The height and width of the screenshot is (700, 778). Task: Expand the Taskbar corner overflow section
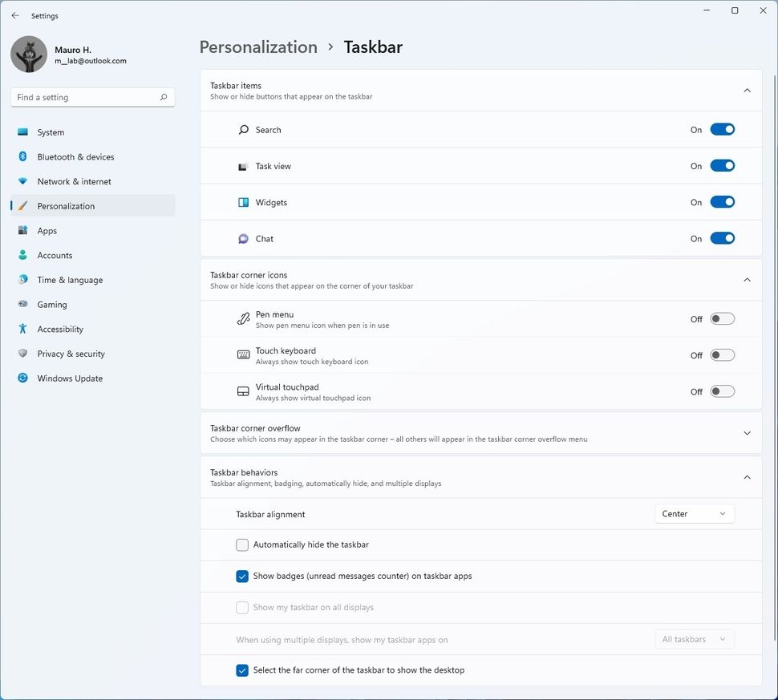click(x=747, y=433)
